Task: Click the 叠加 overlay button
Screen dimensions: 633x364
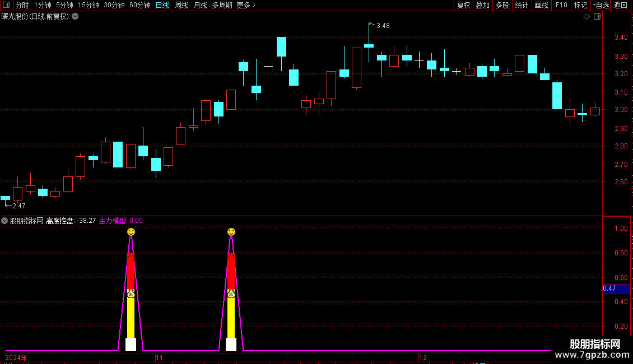Action: tap(482, 5)
